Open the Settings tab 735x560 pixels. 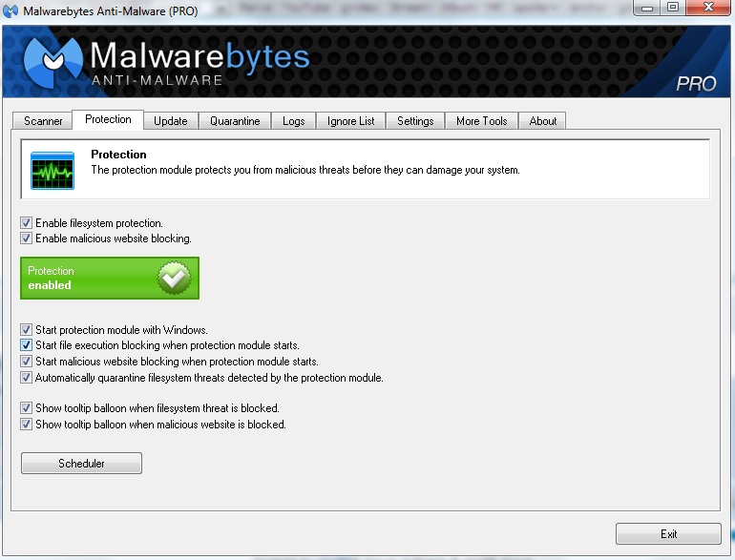(415, 121)
